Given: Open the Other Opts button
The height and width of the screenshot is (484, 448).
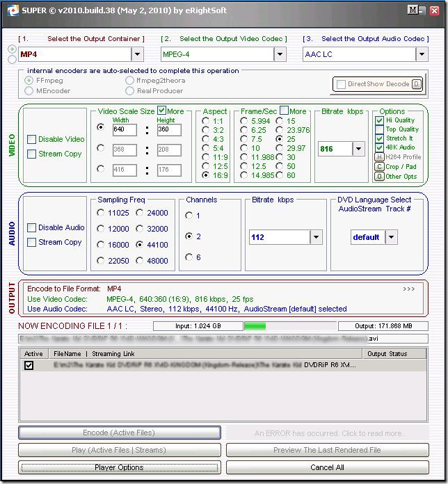Looking at the screenshot, I should 379,177.
